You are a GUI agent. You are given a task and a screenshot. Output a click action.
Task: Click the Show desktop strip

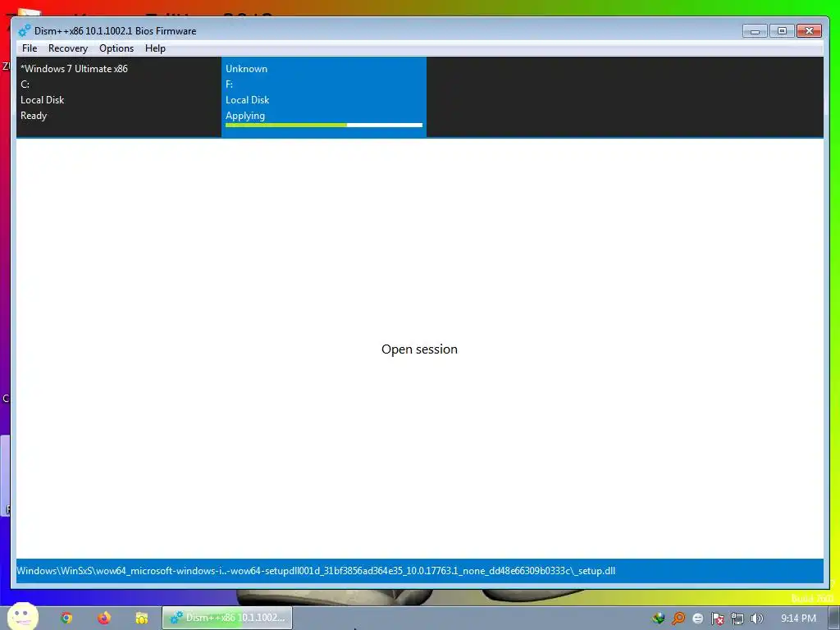(x=834, y=619)
